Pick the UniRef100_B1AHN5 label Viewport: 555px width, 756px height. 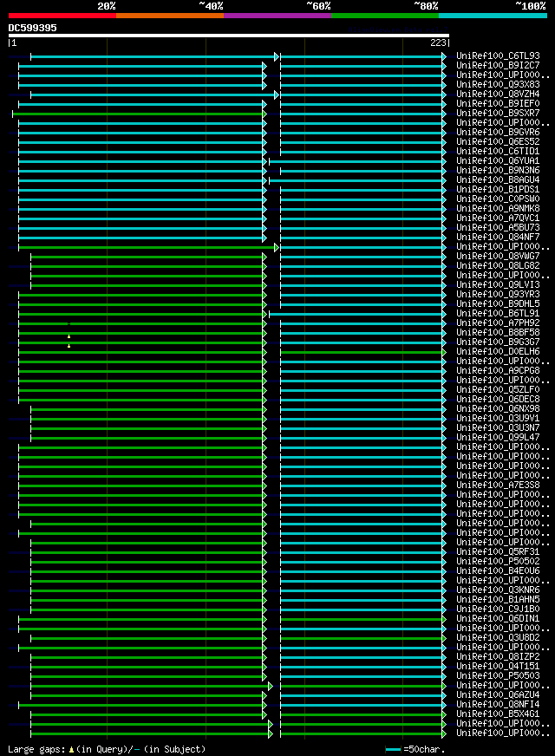click(x=498, y=599)
